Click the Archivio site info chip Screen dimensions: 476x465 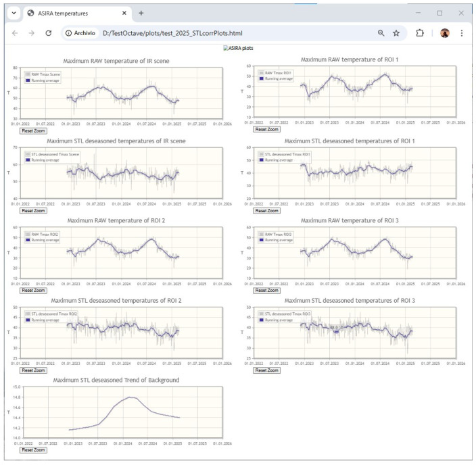80,33
